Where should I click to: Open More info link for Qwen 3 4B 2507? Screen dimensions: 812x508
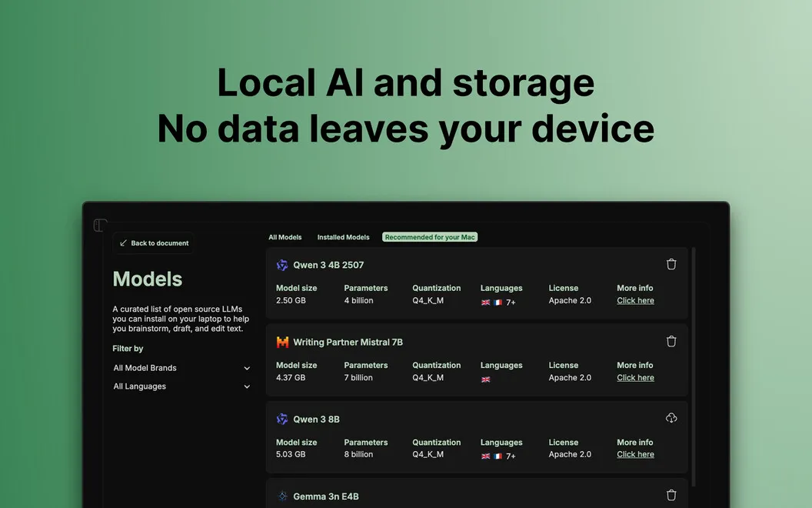click(x=635, y=301)
